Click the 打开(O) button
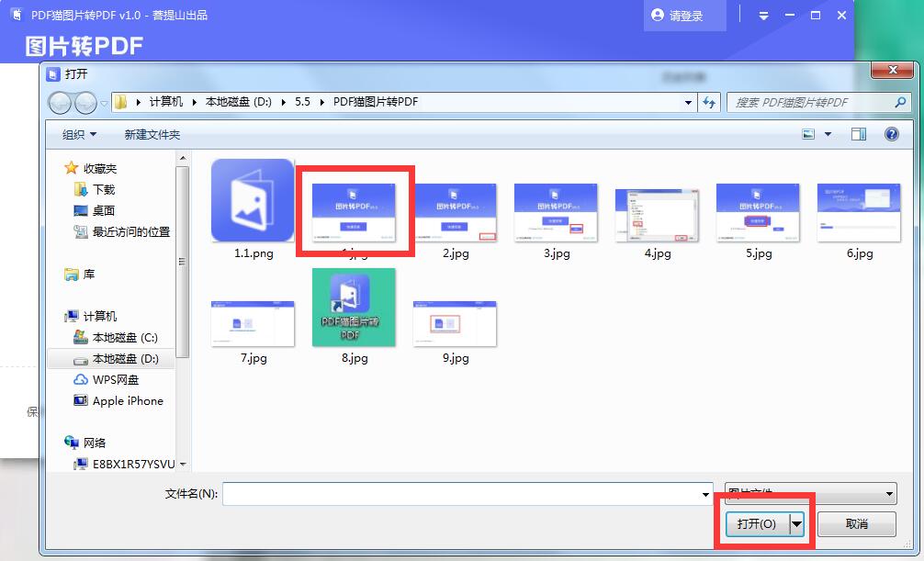 (x=757, y=523)
